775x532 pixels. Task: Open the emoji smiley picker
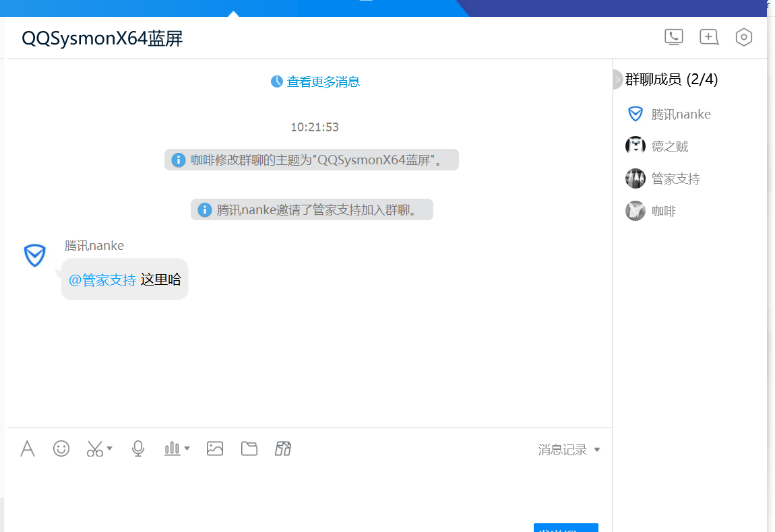click(x=61, y=448)
